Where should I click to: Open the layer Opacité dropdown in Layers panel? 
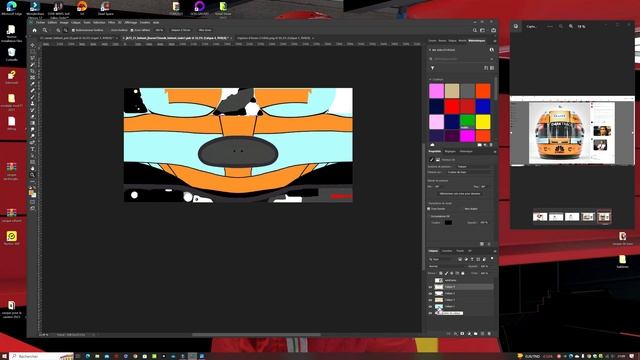point(484,266)
